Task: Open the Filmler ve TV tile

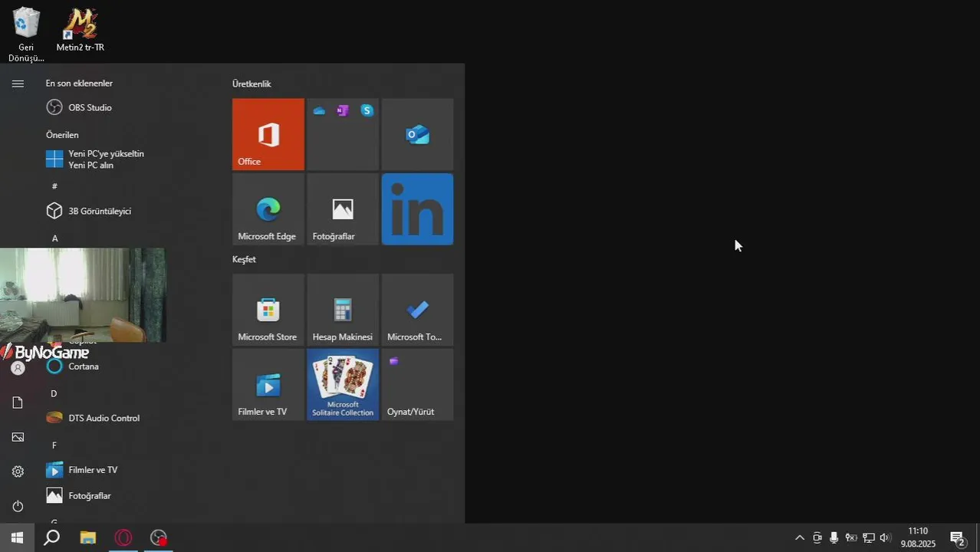Action: pos(268,385)
